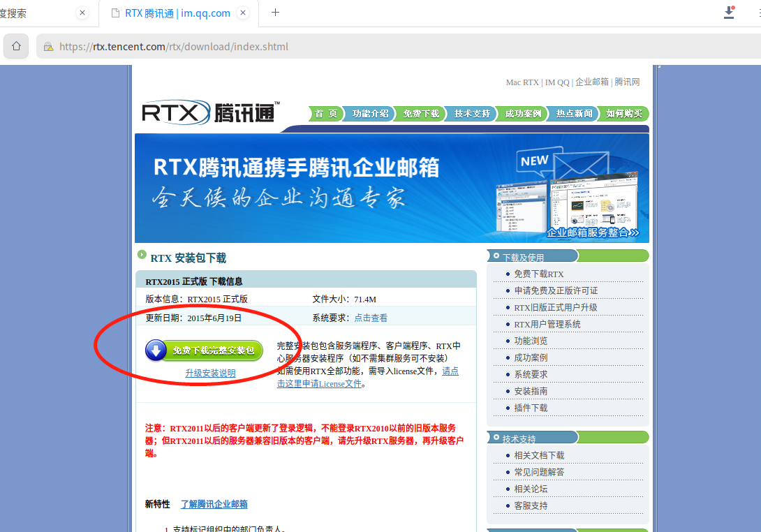Click 成功案例 in 下载及使用 sidebar

pyautogui.click(x=531, y=357)
